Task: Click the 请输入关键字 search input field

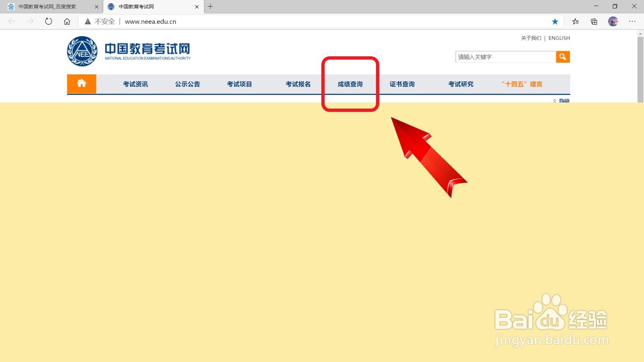Action: pyautogui.click(x=505, y=57)
